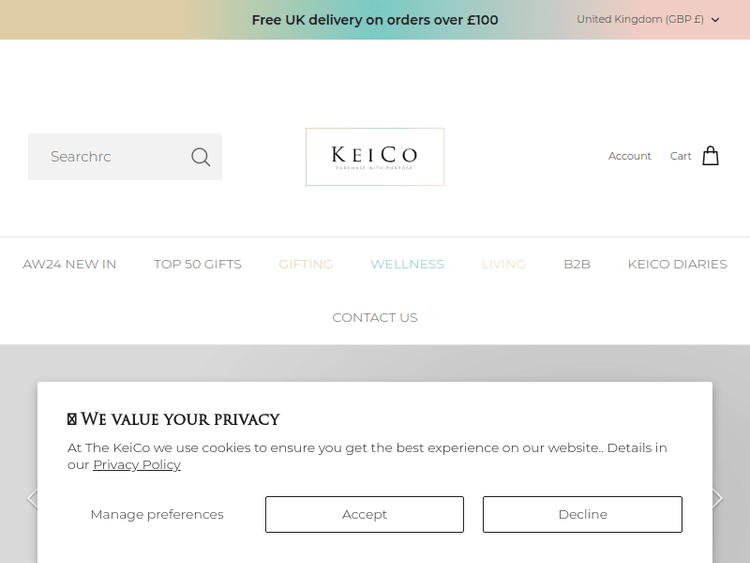Screen dimensions: 750x563
Task: Click the KeiCo logo
Action: [375, 157]
